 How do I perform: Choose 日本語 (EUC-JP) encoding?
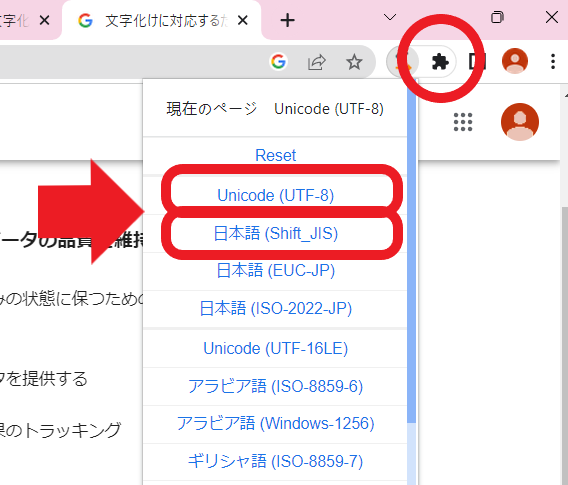click(x=276, y=271)
